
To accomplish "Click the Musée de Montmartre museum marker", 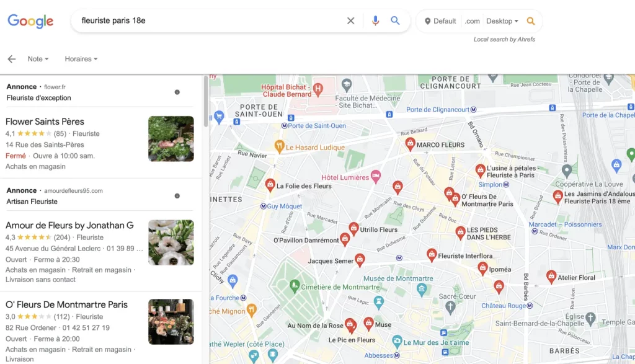I will pos(422,289).
